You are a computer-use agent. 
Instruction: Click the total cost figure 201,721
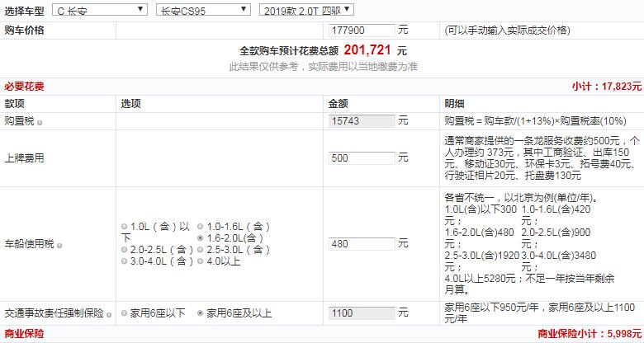367,50
